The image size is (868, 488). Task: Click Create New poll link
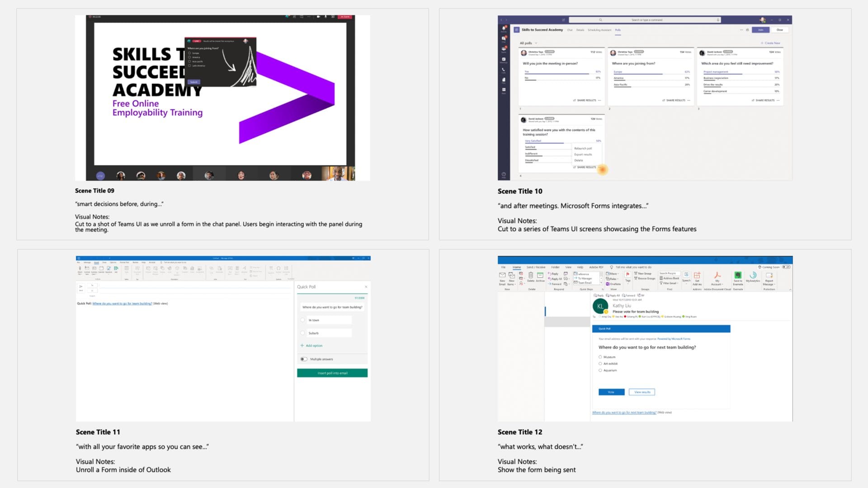(x=770, y=43)
